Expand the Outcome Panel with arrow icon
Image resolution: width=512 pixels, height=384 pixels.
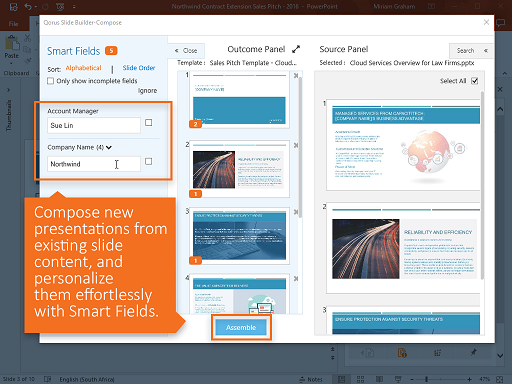point(296,49)
